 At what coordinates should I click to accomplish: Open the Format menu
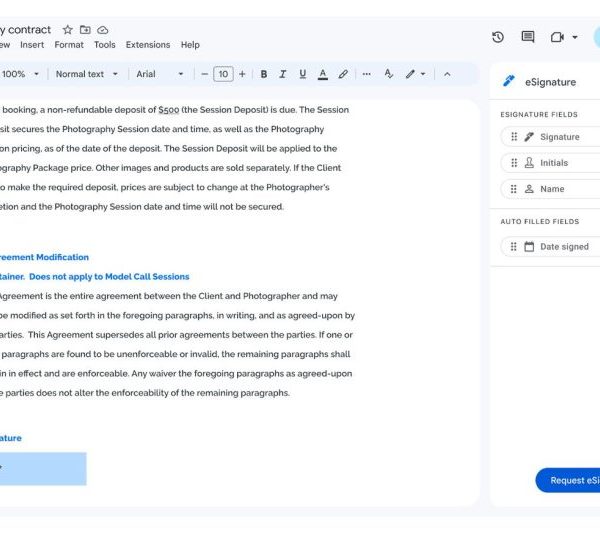[x=69, y=45]
